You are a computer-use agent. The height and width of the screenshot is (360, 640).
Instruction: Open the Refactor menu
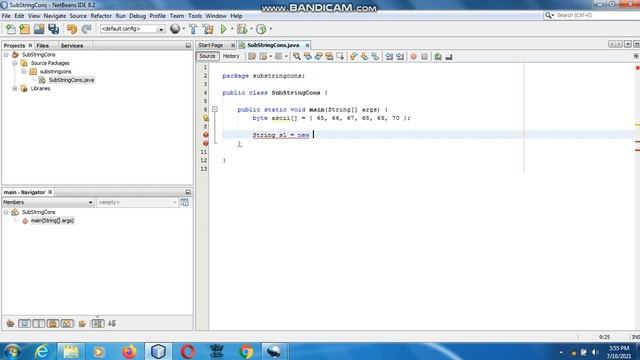click(101, 16)
